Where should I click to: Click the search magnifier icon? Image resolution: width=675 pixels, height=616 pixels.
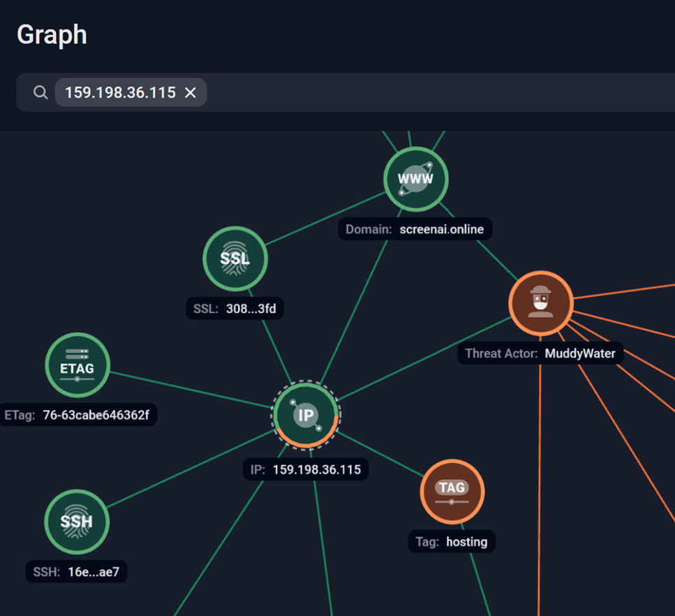tap(40, 92)
